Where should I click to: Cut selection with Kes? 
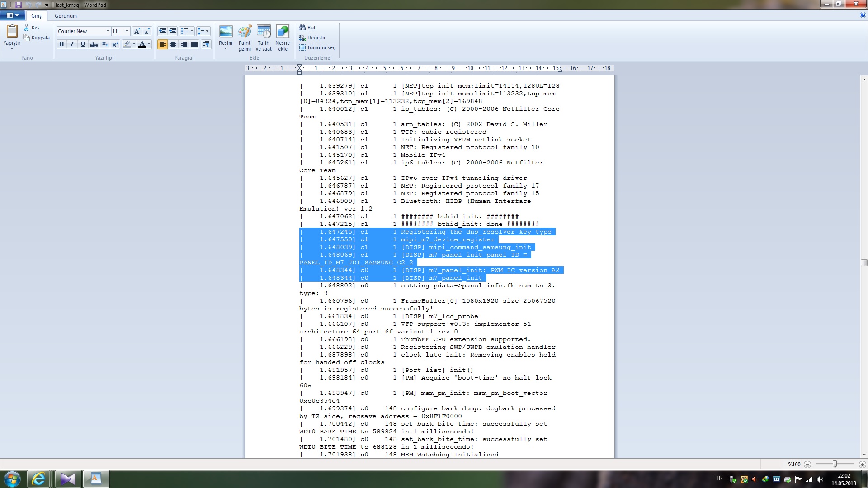(x=32, y=28)
